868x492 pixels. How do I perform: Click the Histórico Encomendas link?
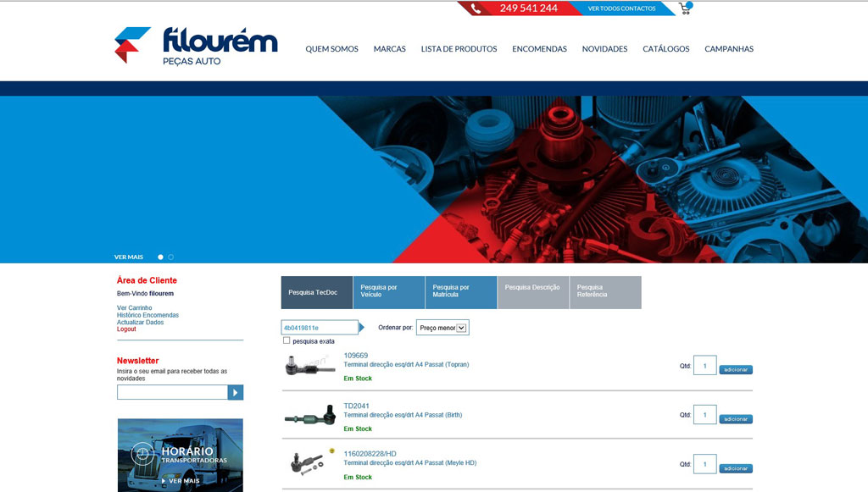pyautogui.click(x=147, y=315)
